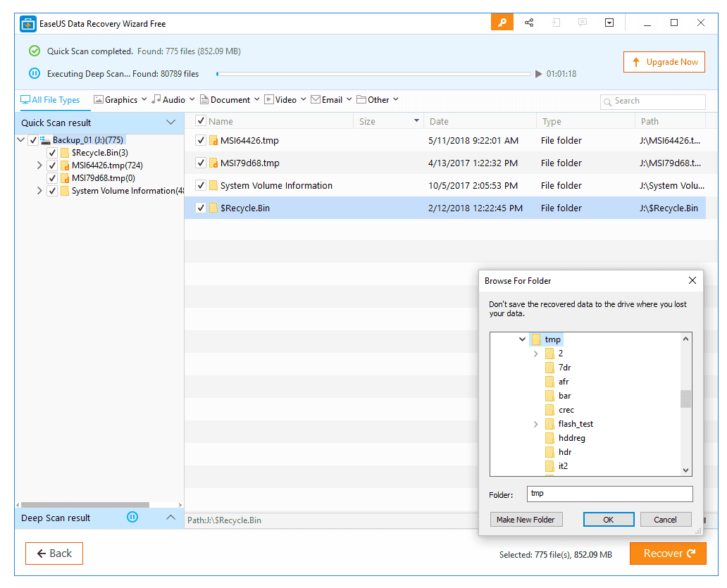Click the Upgrade Now button

pyautogui.click(x=664, y=62)
